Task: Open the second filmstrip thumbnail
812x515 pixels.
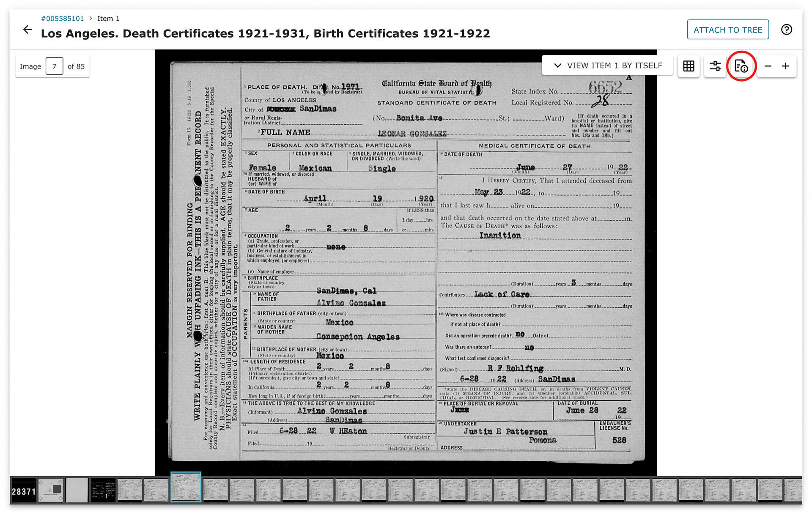Action: 51,490
